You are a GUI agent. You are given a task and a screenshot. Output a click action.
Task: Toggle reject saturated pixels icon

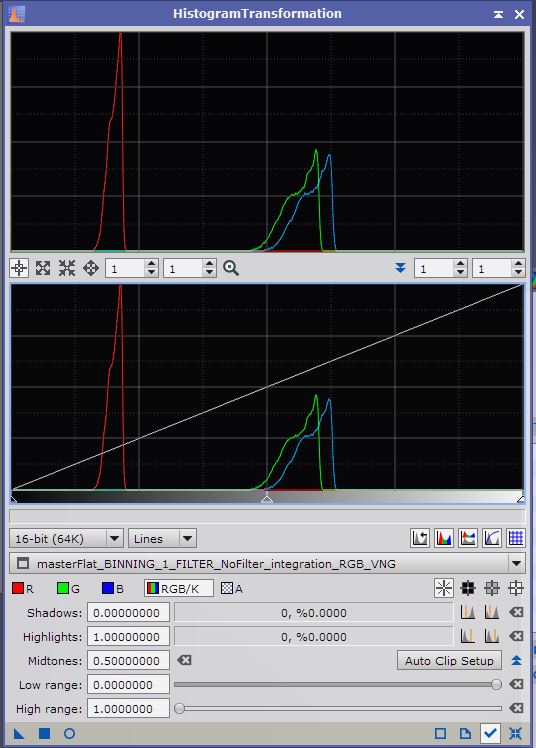click(x=420, y=539)
